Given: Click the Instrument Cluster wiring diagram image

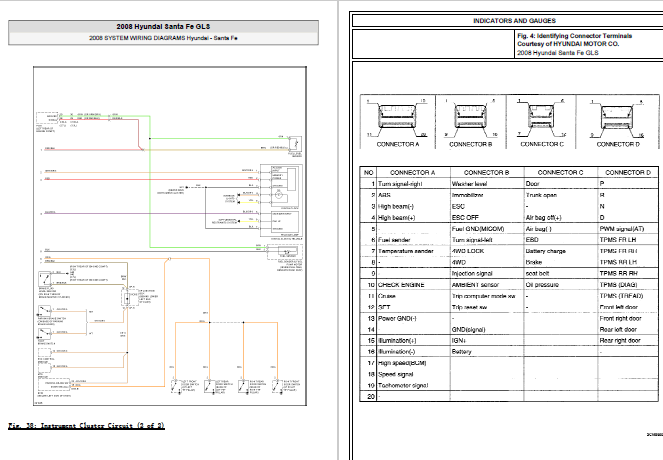Looking at the screenshot, I should 170,236.
